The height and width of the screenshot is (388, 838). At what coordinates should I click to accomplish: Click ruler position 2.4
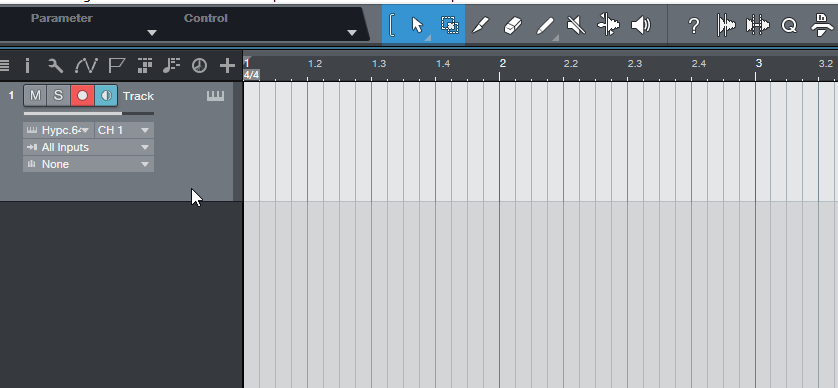point(699,64)
